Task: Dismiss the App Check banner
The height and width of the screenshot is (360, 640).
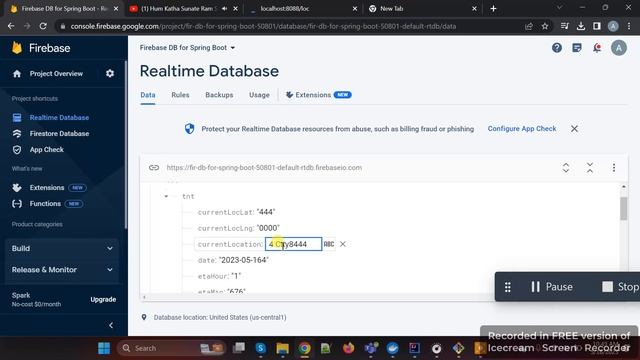Action: coord(574,129)
